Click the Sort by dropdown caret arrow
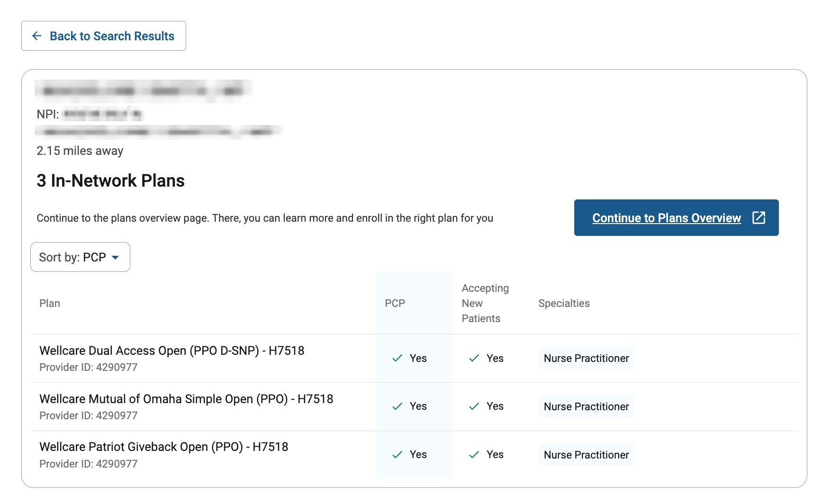 point(115,257)
